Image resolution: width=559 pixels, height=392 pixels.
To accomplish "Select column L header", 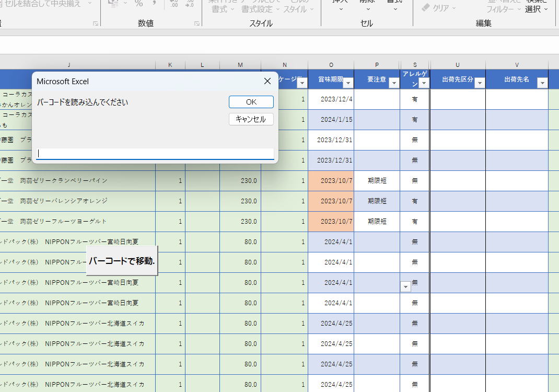I will click(202, 65).
